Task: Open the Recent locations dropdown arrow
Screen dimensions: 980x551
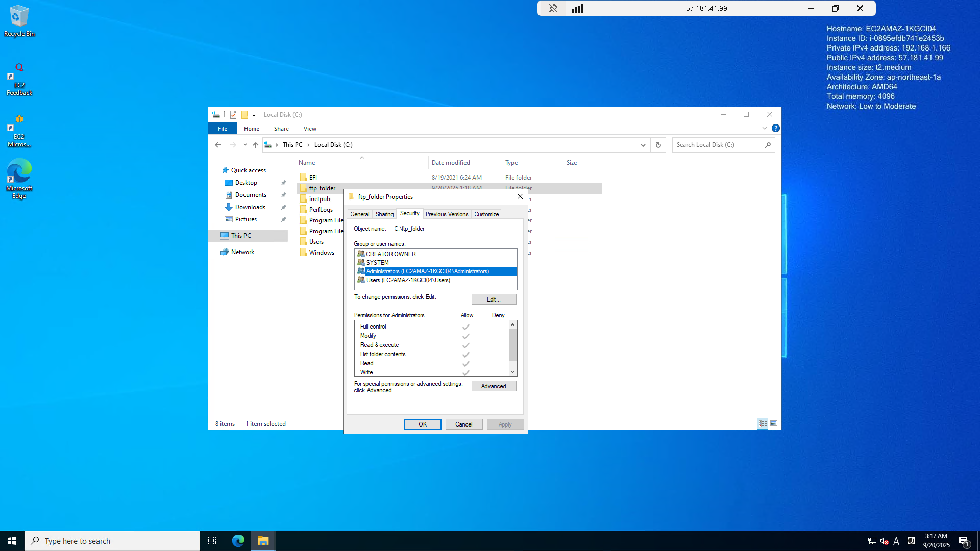Action: coord(245,145)
